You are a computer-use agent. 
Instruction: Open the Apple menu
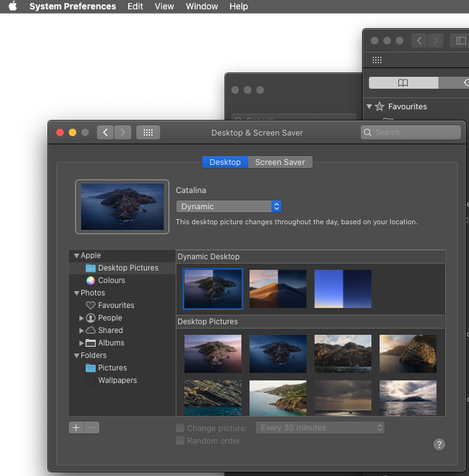coord(13,6)
